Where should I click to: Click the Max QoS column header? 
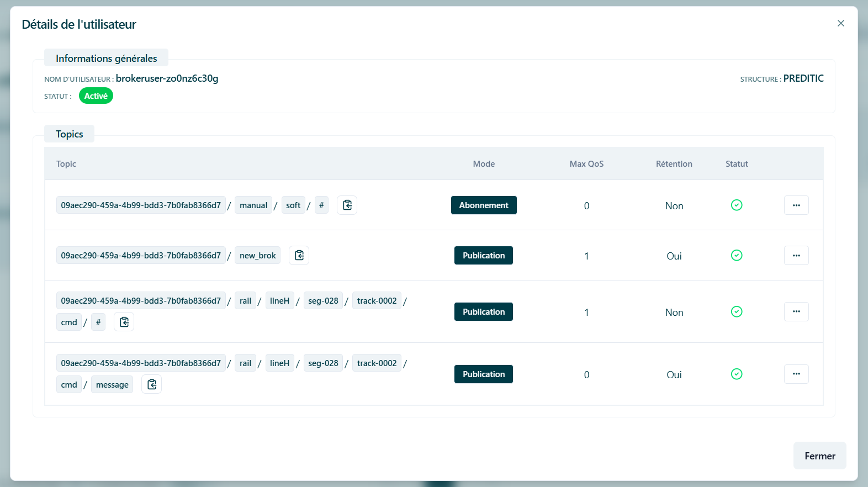click(586, 164)
